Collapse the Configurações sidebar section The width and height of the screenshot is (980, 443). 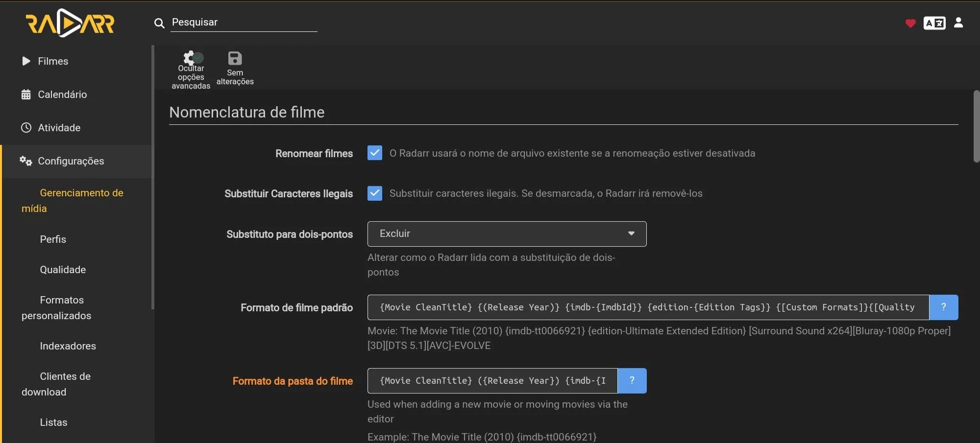(71, 161)
